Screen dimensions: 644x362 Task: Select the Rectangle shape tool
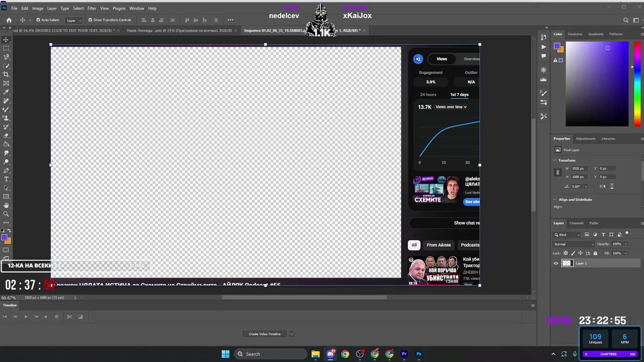pyautogui.click(x=6, y=197)
